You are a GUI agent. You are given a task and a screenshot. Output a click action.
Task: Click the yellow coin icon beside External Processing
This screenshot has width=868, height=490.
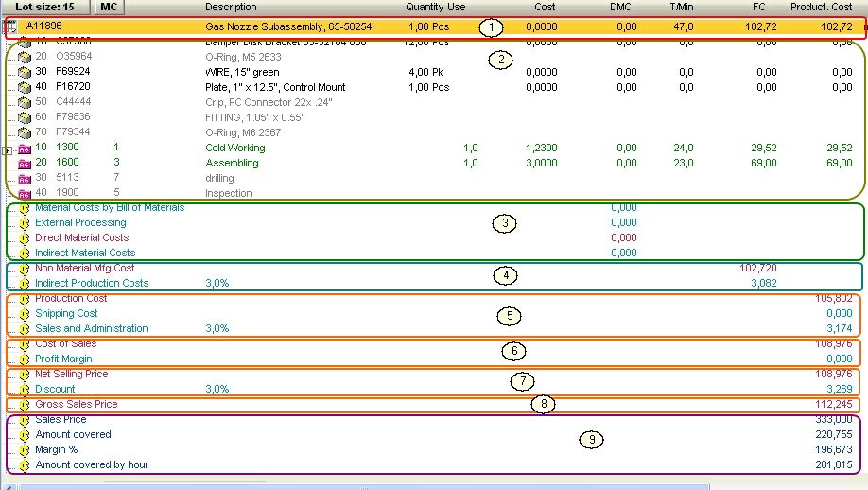tap(25, 223)
